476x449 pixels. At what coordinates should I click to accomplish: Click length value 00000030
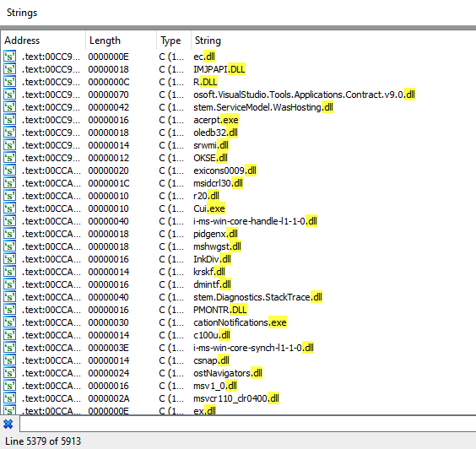pyautogui.click(x=108, y=322)
